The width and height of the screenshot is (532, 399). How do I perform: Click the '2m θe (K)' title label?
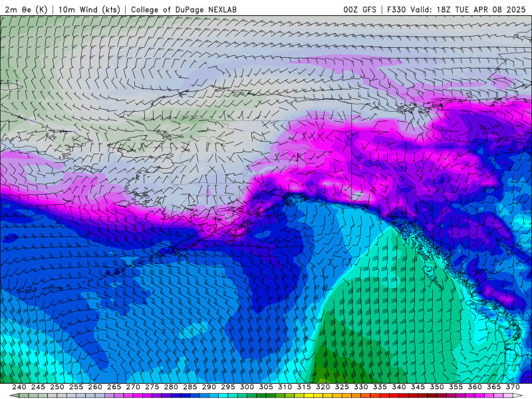[26, 9]
